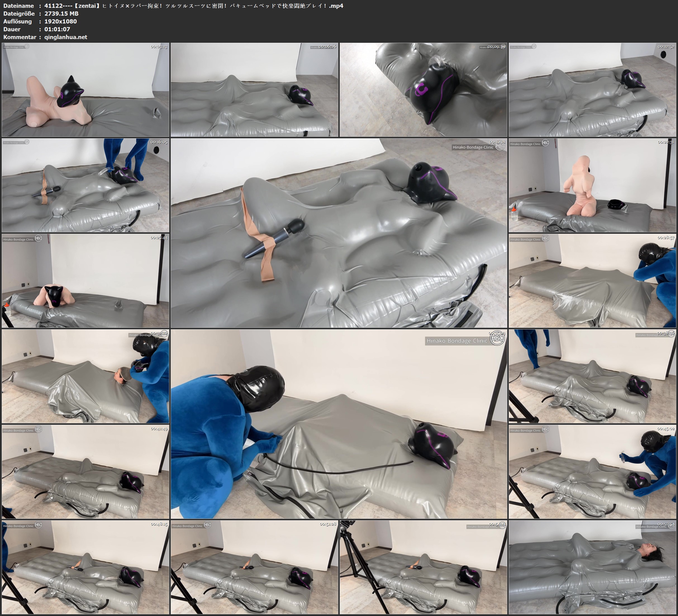Screen dimensions: 678x616
Task: Click the file size value "2739.15 MB"
Action: (x=61, y=13)
